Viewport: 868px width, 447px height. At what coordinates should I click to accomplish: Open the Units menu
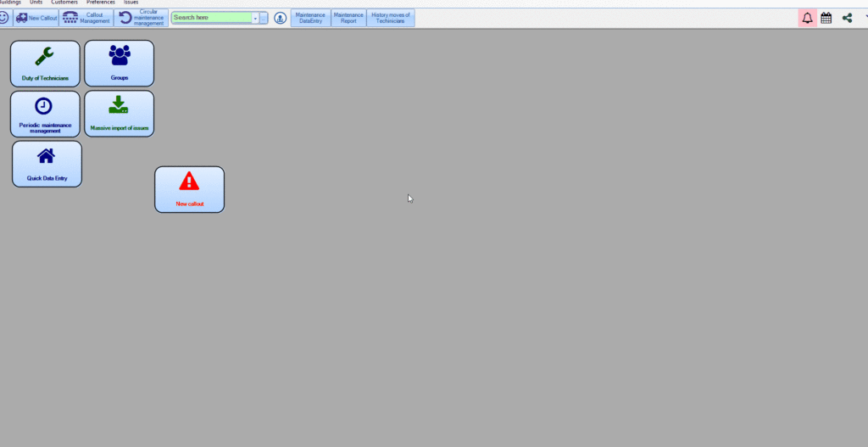click(36, 3)
